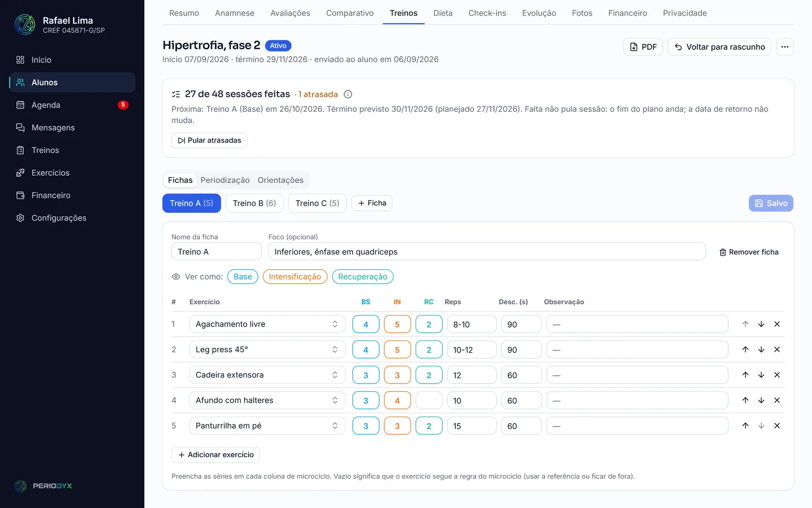Expand the Leg press 45° exercise selector
Image resolution: width=812 pixels, height=508 pixels.
tap(267, 350)
